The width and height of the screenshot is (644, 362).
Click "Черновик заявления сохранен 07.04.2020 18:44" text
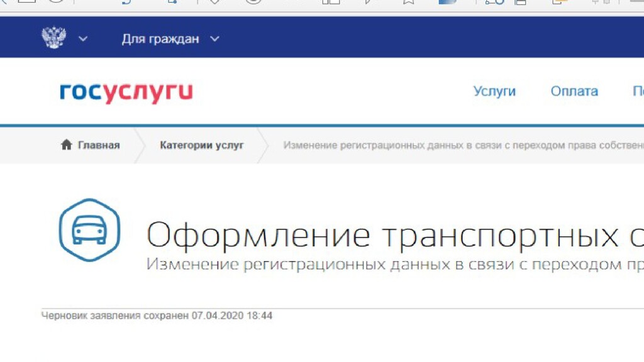tap(157, 315)
